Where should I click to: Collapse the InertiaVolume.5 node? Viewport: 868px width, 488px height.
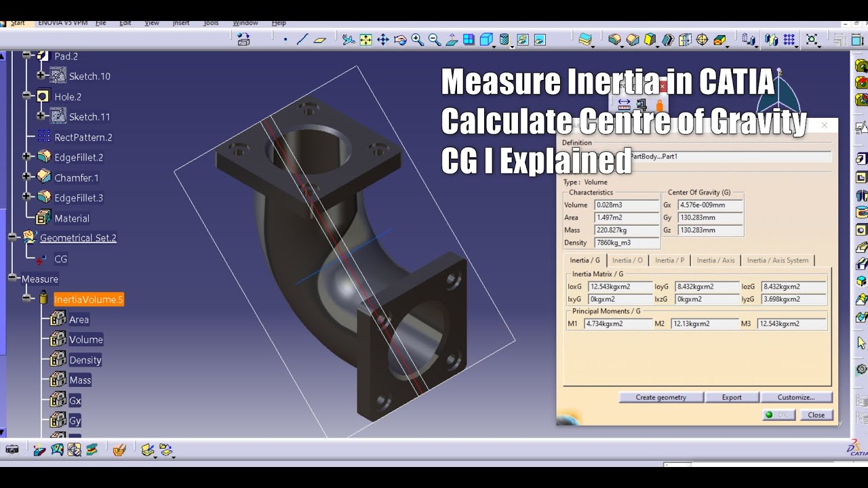point(26,298)
